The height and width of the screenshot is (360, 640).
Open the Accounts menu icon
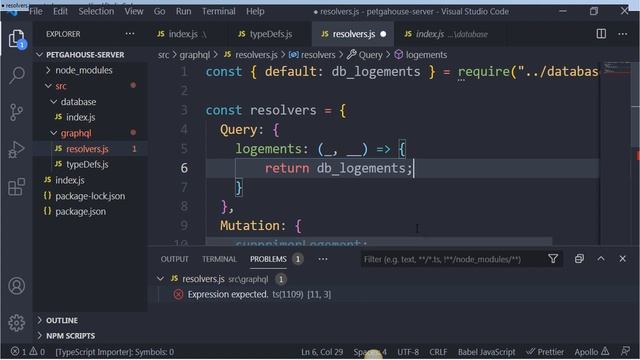[16, 286]
